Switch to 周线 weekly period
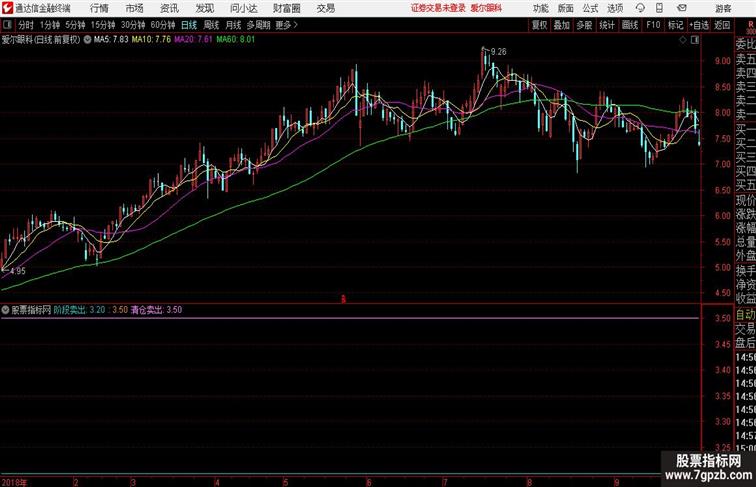This screenshot has width=756, height=487. (x=211, y=25)
